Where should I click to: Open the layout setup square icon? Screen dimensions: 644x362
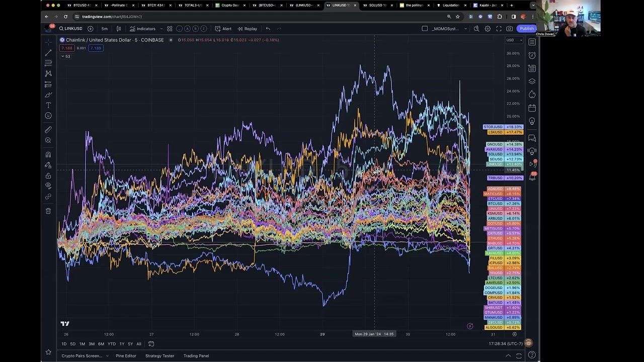click(x=425, y=29)
